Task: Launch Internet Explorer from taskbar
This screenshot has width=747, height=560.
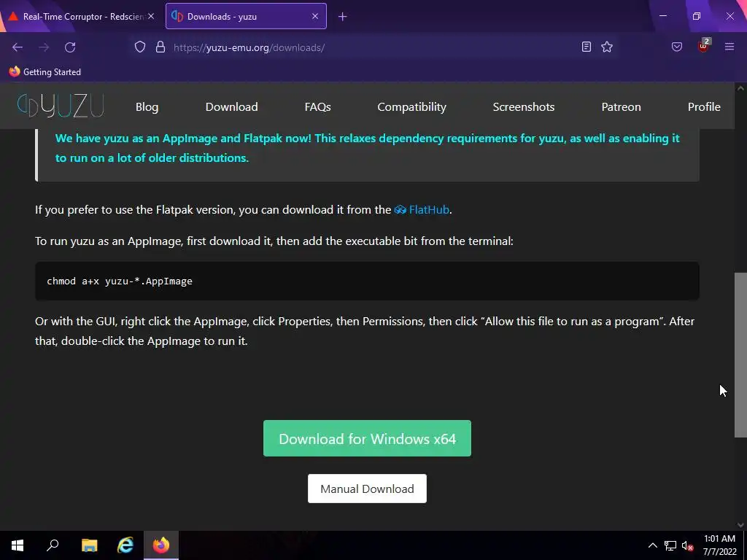Action: coord(125,545)
